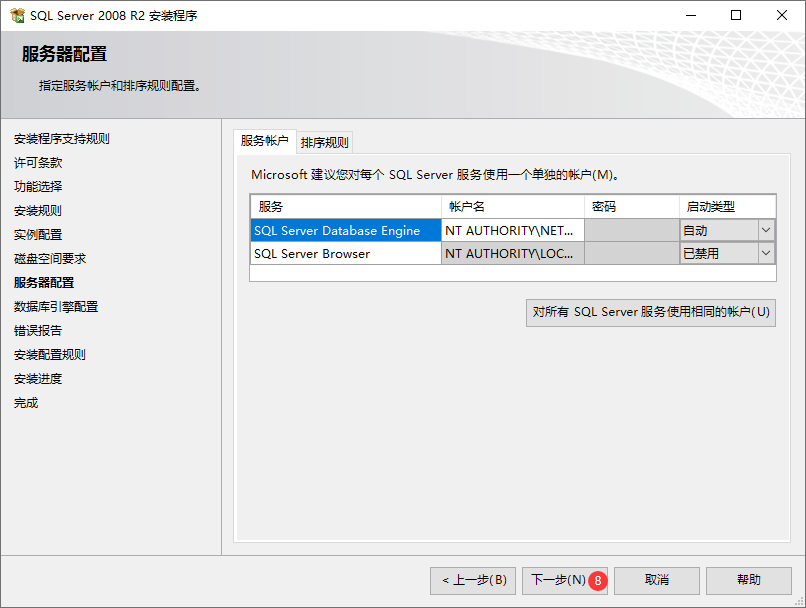Click the 启动类型 column header

(727, 207)
